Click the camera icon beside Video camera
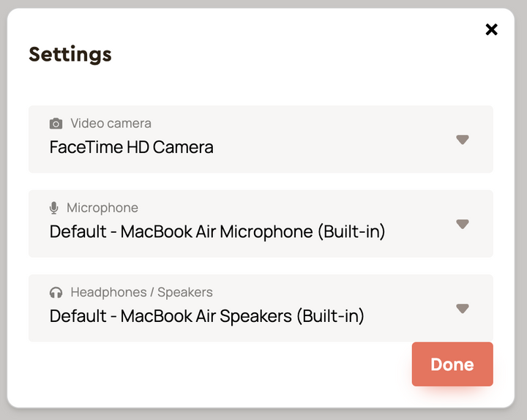Screen dimensions: 527x420 pos(56,124)
